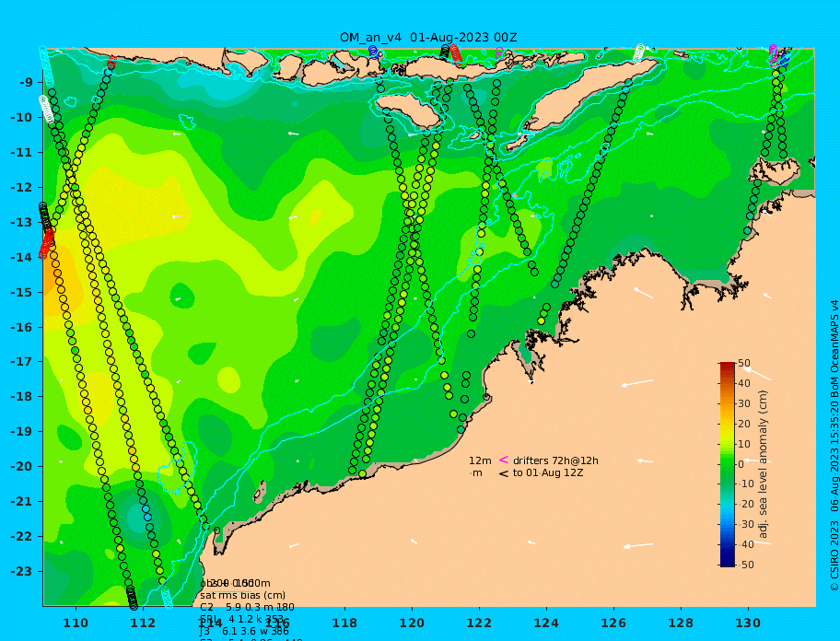Click the longitude axis label '128'
This screenshot has width=840, height=641.
681,623
